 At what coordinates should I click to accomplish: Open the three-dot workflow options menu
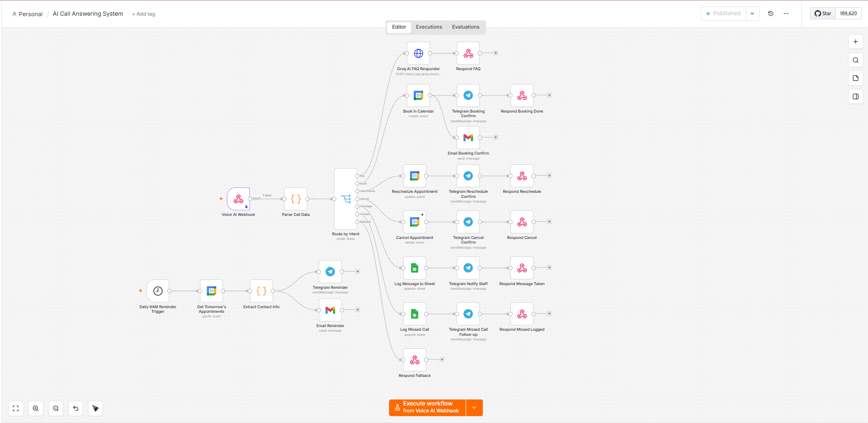click(786, 13)
